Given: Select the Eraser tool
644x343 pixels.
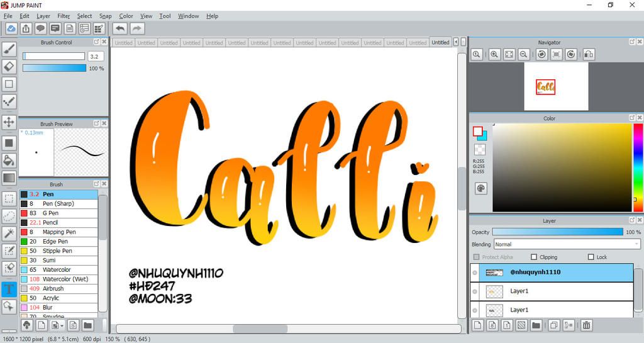Looking at the screenshot, I should (9, 67).
